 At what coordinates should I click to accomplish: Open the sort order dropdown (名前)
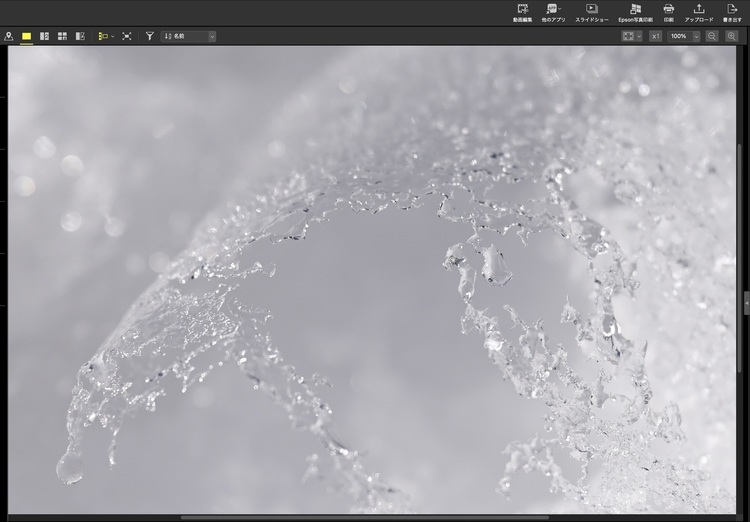188,36
